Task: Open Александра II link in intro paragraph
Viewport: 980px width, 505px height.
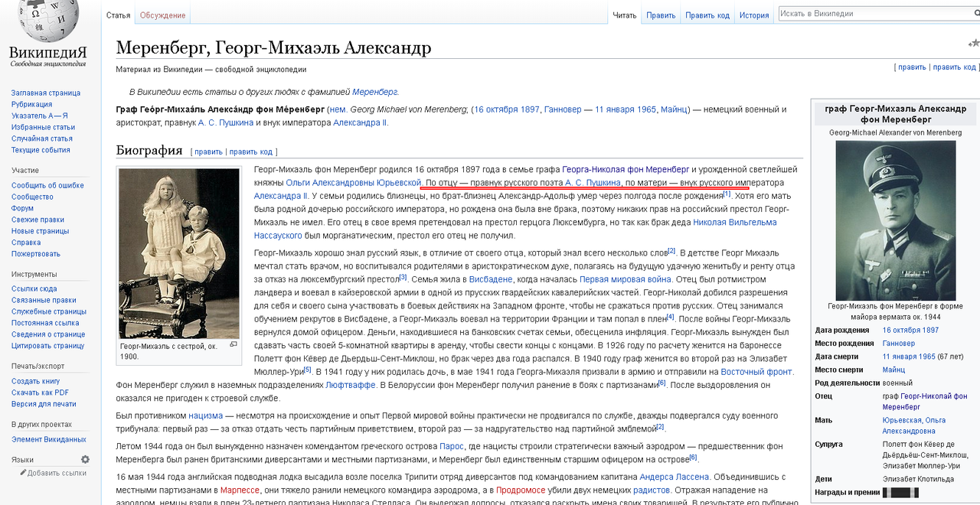Action: (360, 122)
